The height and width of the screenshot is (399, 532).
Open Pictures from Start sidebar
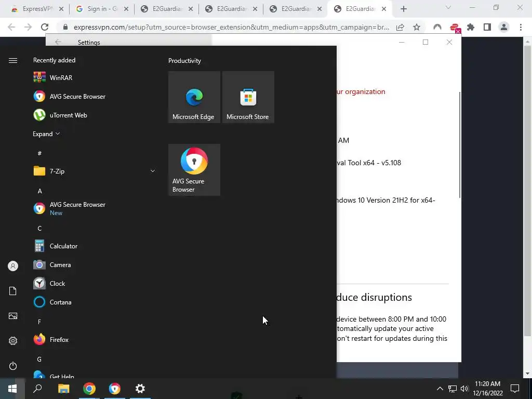click(x=13, y=316)
